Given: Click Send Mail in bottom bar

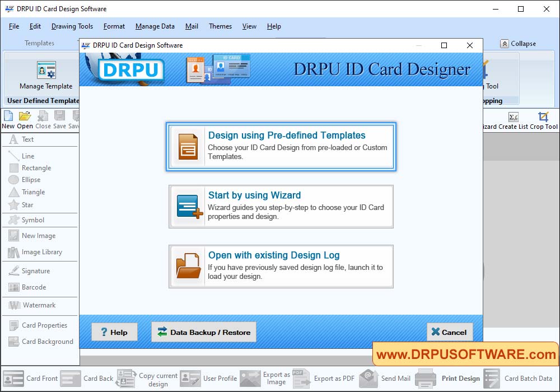Looking at the screenshot, I should coord(385,379).
